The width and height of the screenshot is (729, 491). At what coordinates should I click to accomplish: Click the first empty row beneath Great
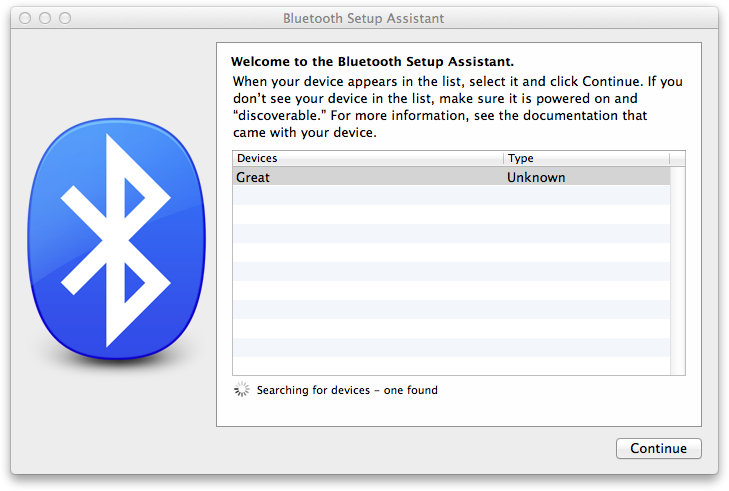[451, 196]
